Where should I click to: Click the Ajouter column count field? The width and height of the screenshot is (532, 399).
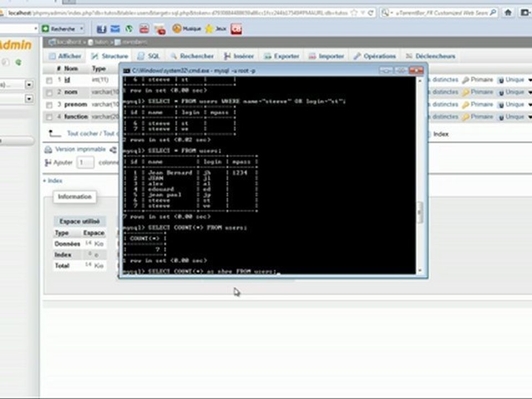[85, 162]
